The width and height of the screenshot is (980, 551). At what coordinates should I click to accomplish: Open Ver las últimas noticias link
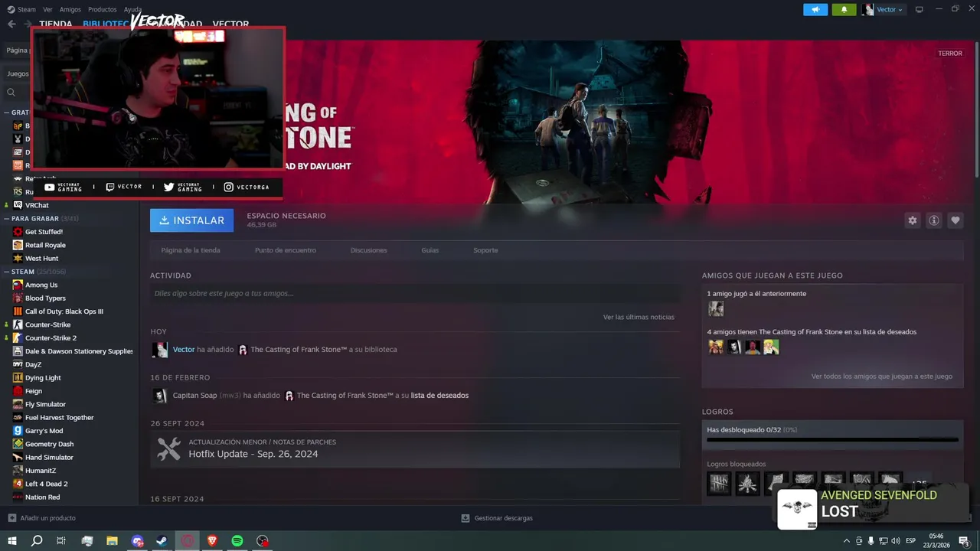(x=639, y=317)
